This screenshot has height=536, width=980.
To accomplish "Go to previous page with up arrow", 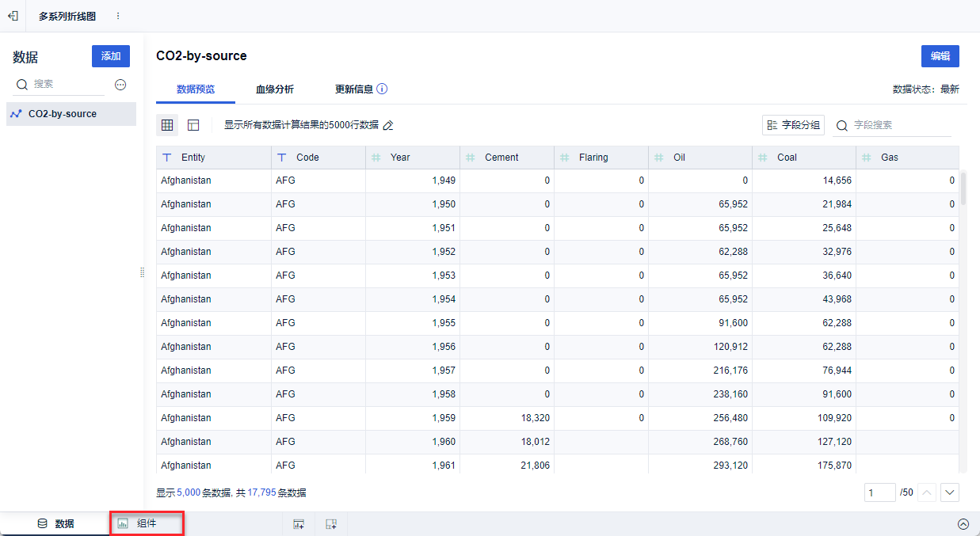I will 927,492.
